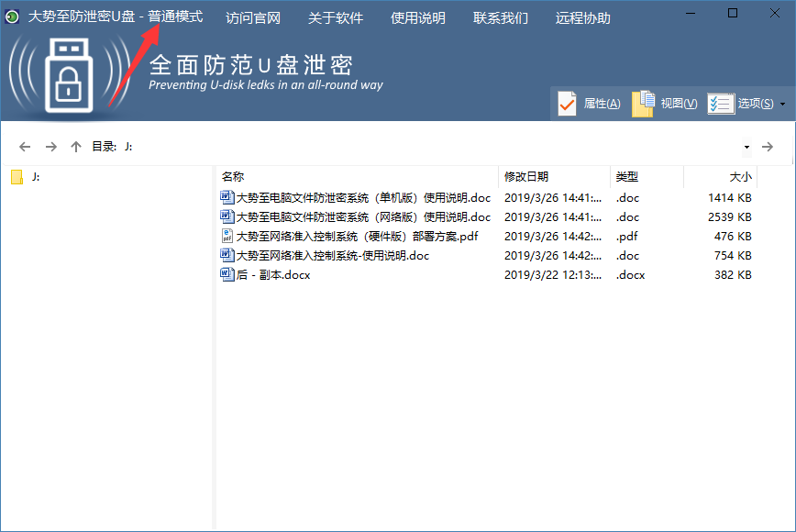Sort by the 大小 size column

click(739, 177)
